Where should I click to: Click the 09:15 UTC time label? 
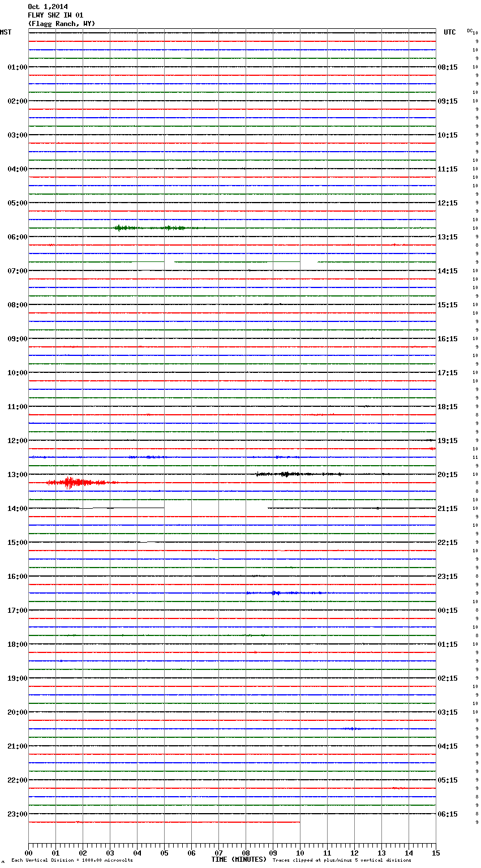point(448,101)
